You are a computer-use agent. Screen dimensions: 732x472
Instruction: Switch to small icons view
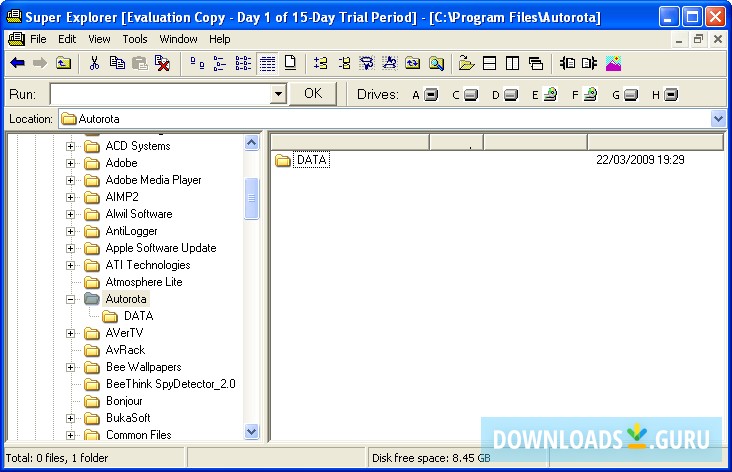tap(220, 63)
